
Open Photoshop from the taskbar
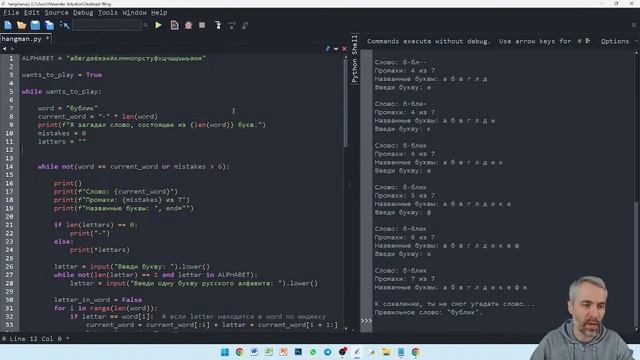point(298,352)
